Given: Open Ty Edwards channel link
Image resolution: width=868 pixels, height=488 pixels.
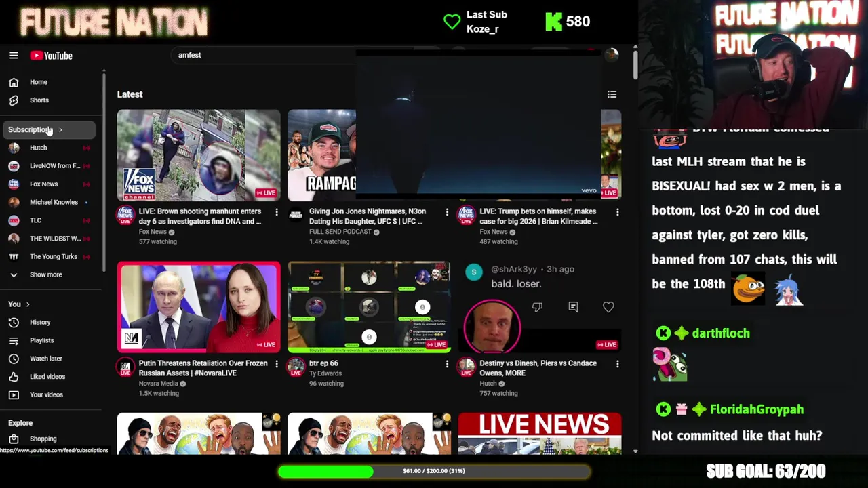Looking at the screenshot, I should (325, 373).
